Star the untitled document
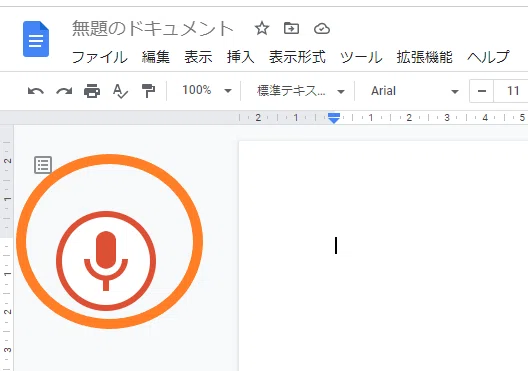The image size is (528, 371). pyautogui.click(x=262, y=29)
